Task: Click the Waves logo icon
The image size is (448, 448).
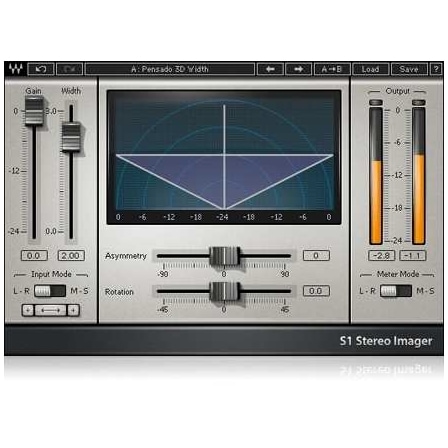Action: (15, 69)
